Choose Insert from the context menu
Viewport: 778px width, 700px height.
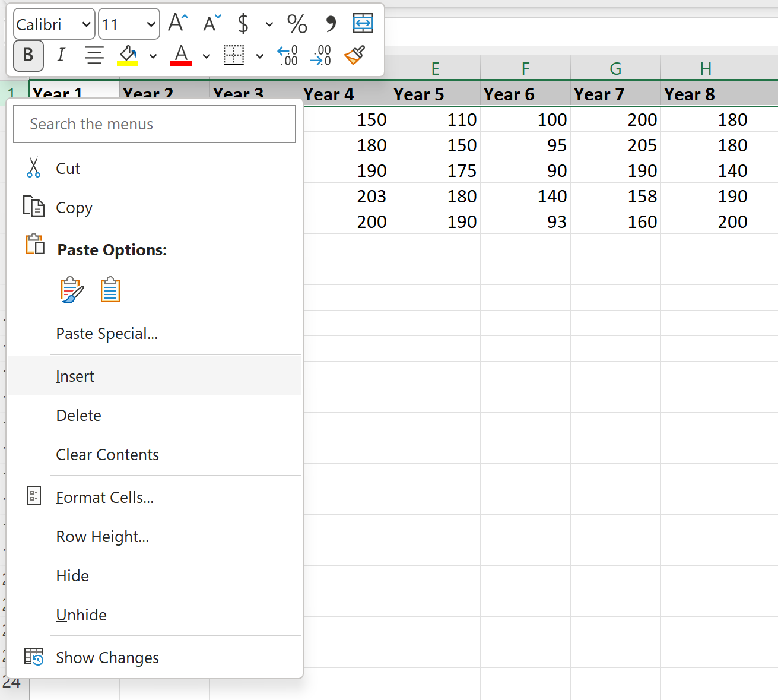tap(75, 376)
